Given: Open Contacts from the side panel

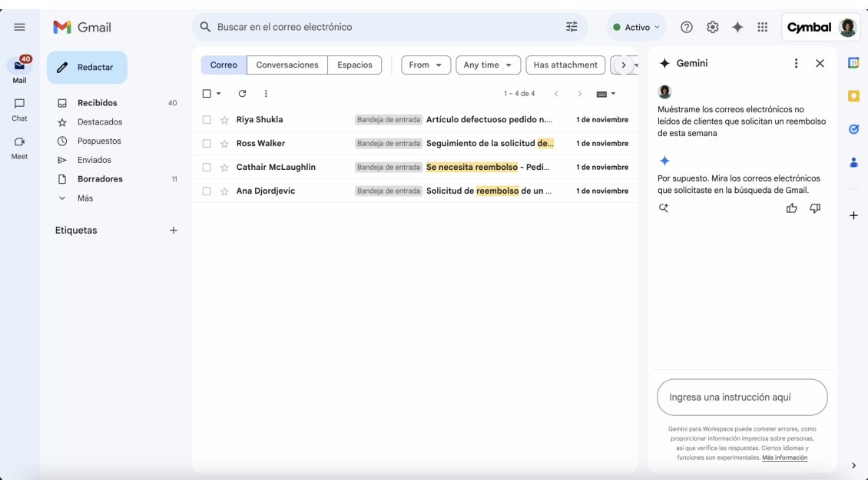Looking at the screenshot, I should click(x=853, y=162).
